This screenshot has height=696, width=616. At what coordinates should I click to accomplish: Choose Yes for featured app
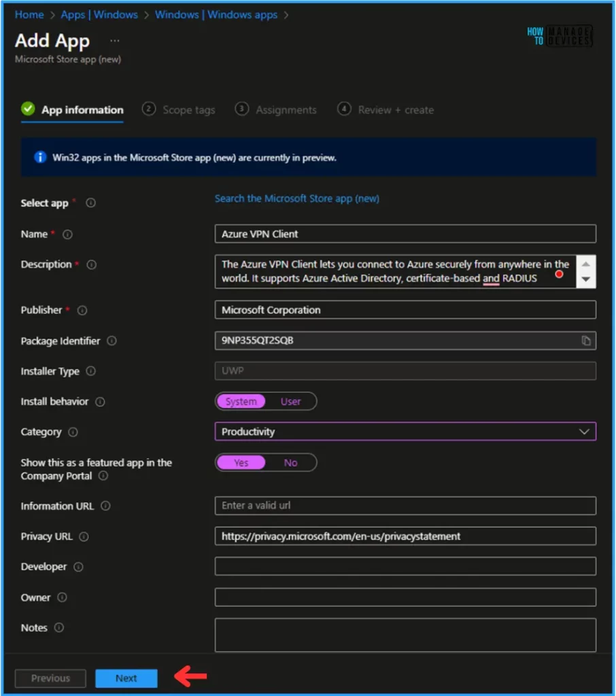(241, 462)
